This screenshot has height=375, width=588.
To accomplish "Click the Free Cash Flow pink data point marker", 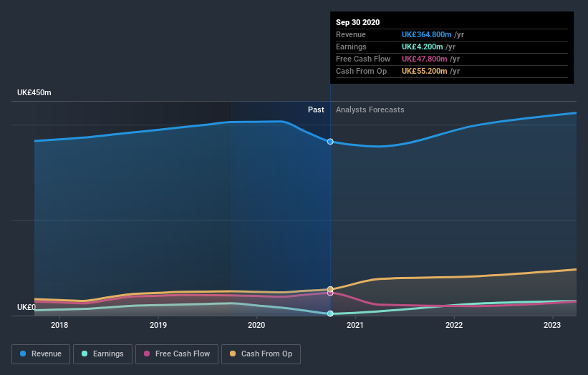I will [330, 293].
